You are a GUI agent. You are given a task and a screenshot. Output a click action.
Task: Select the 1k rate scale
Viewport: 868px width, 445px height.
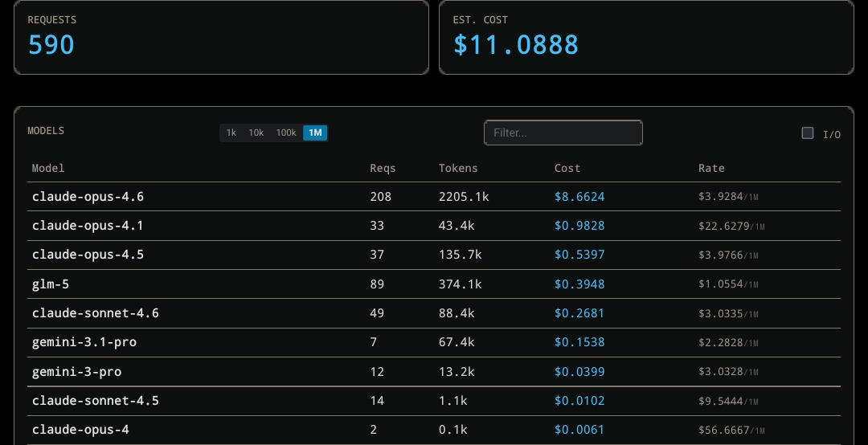pyautogui.click(x=231, y=133)
